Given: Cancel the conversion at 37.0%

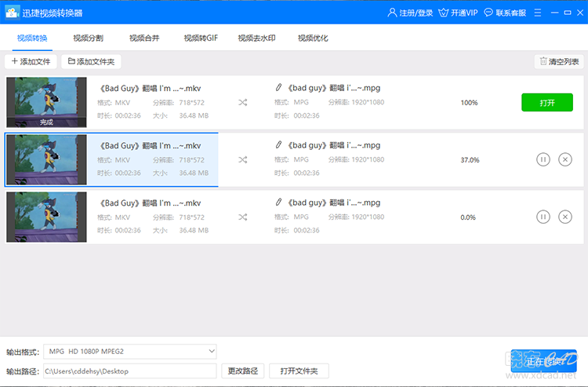Looking at the screenshot, I should pyautogui.click(x=565, y=159).
